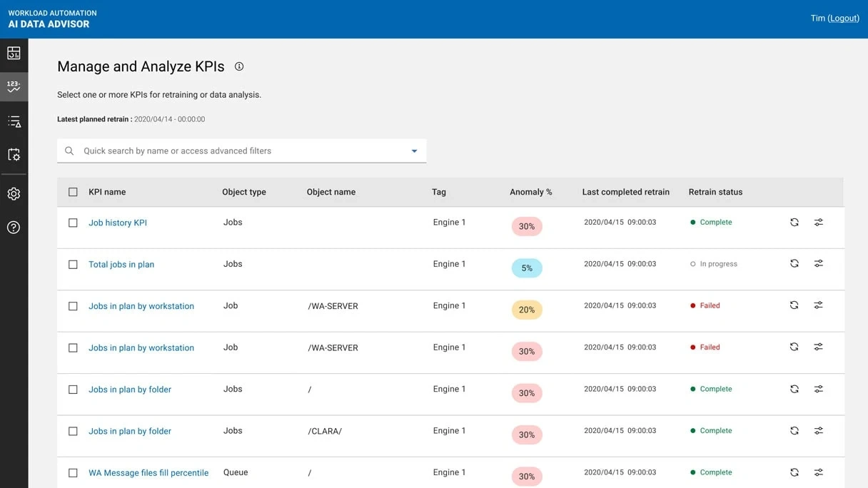Click the yellow 20% anomaly badge
Viewport: 868px width, 488px height.
(527, 310)
